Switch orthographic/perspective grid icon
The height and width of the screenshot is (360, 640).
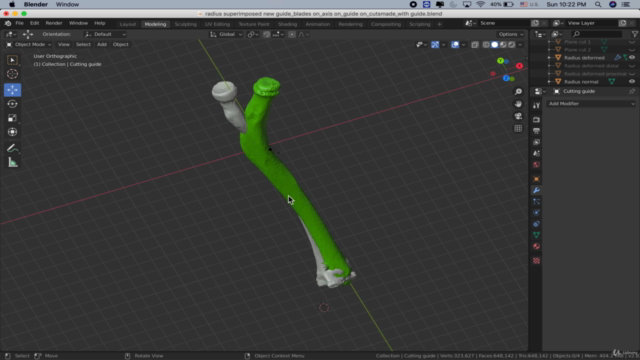click(x=518, y=129)
